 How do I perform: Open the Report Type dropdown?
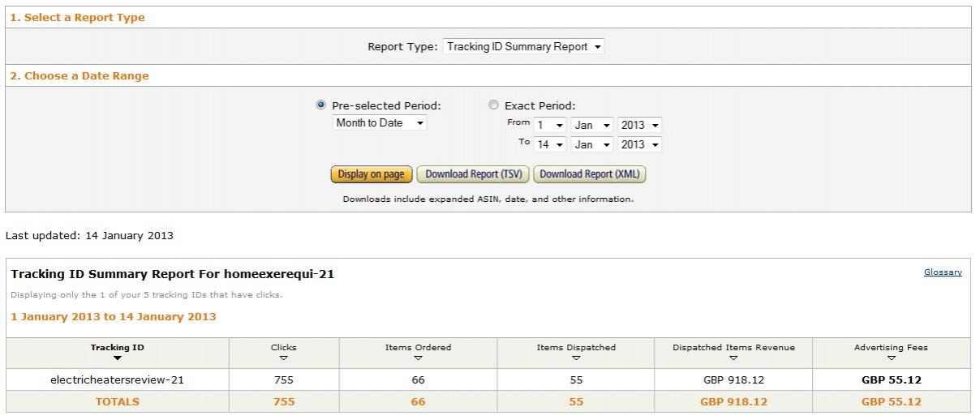[x=524, y=47]
